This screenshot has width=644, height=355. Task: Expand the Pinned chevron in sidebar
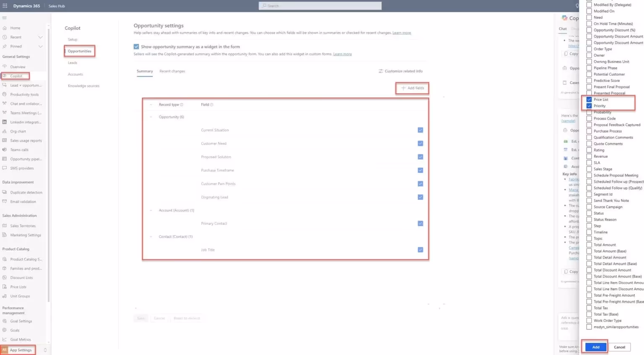pyautogui.click(x=41, y=47)
